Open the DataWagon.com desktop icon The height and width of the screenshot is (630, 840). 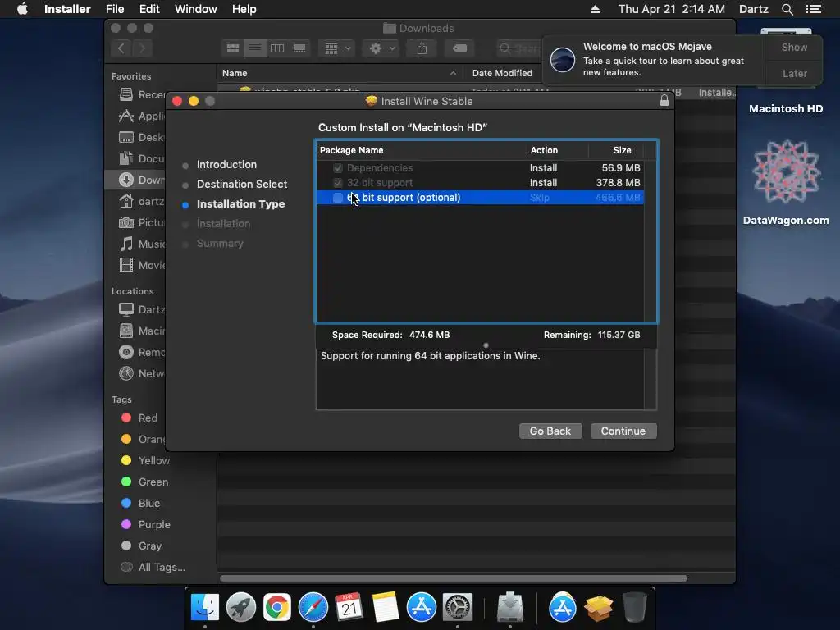tap(786, 184)
